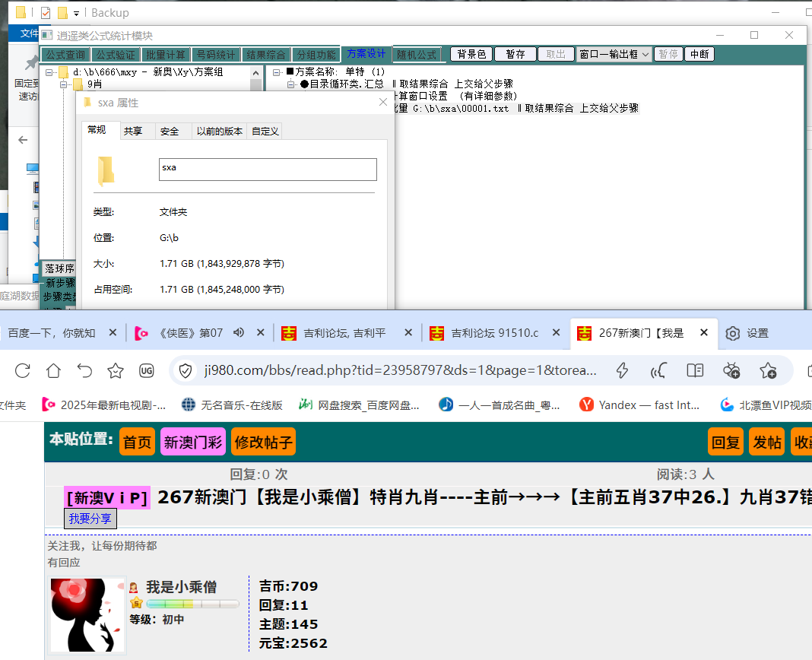
Task: Click the orange 回复 button
Action: pyautogui.click(x=725, y=442)
